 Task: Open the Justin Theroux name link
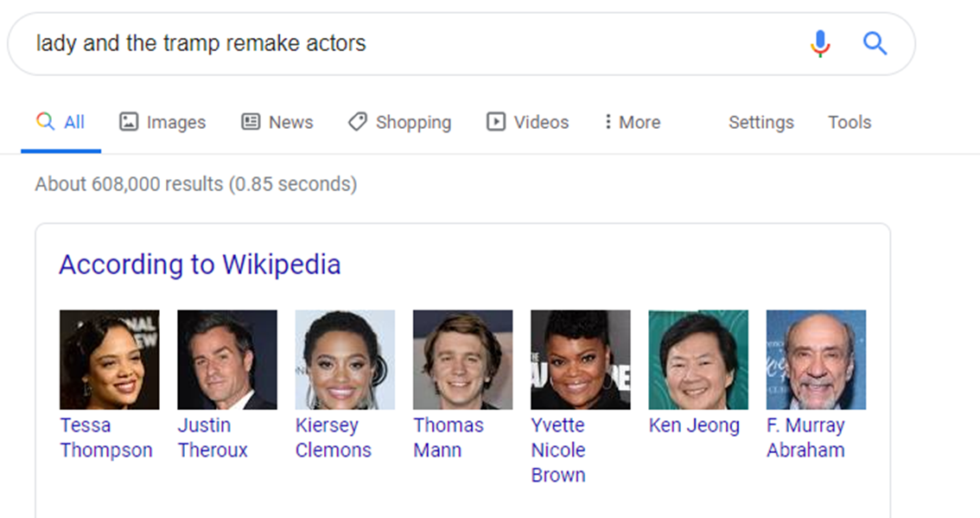click(213, 438)
